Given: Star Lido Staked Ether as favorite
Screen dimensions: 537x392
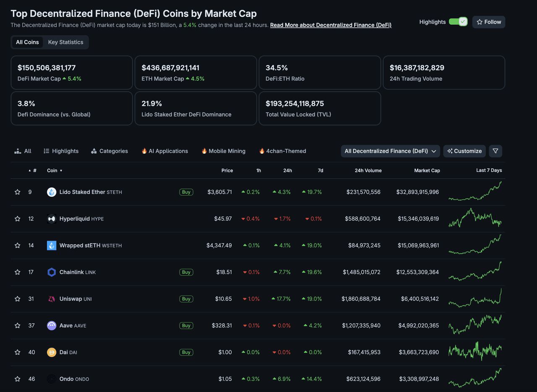Looking at the screenshot, I should point(17,192).
